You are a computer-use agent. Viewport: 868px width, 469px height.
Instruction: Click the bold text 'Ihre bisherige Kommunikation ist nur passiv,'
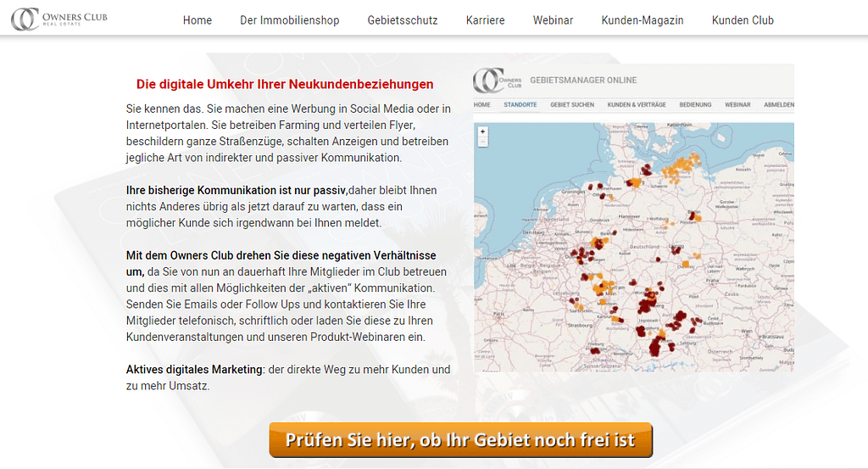[237, 191]
